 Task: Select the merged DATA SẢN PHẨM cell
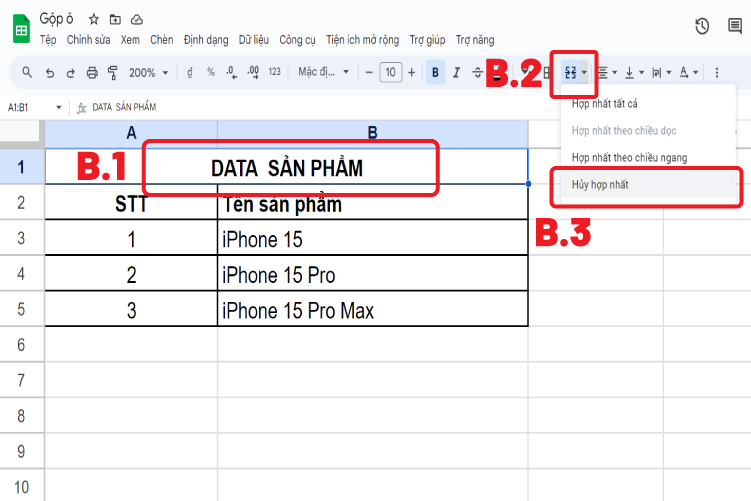click(x=286, y=167)
